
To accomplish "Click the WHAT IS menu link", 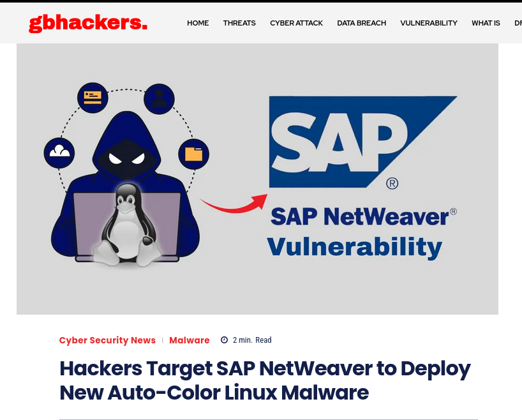I will [x=486, y=23].
